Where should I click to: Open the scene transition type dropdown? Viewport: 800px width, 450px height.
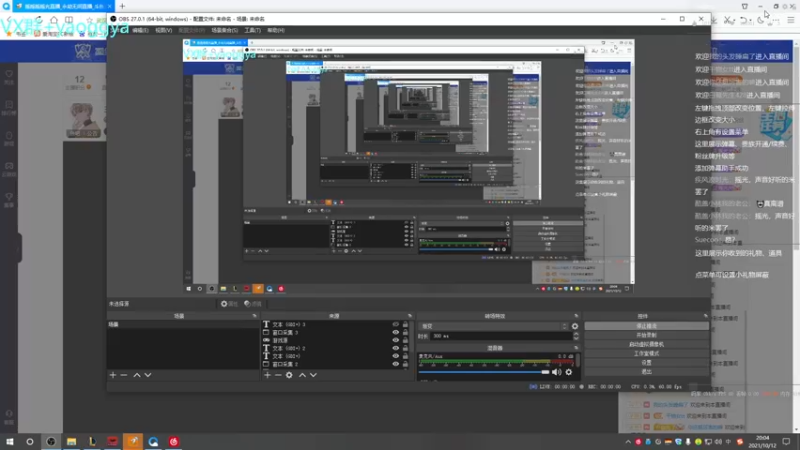point(493,326)
